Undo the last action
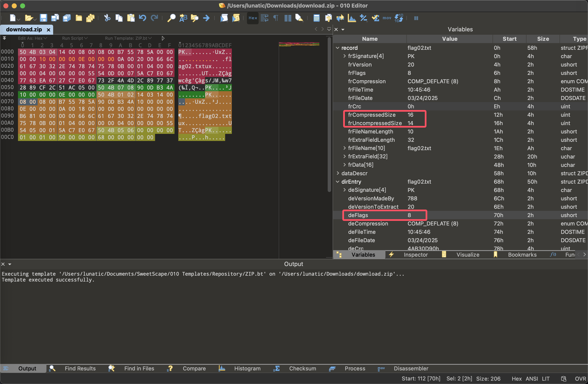Screen dimensions: 588x384 point(142,18)
